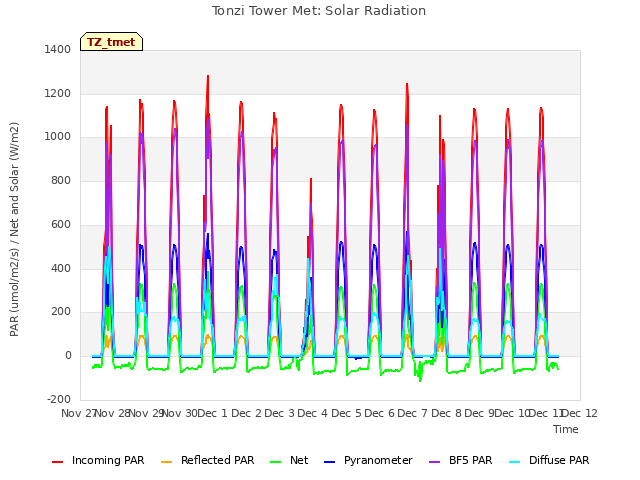This screenshot has height=480, width=640.
Task: Click the 400 y-axis tick label
Action: click(61, 268)
